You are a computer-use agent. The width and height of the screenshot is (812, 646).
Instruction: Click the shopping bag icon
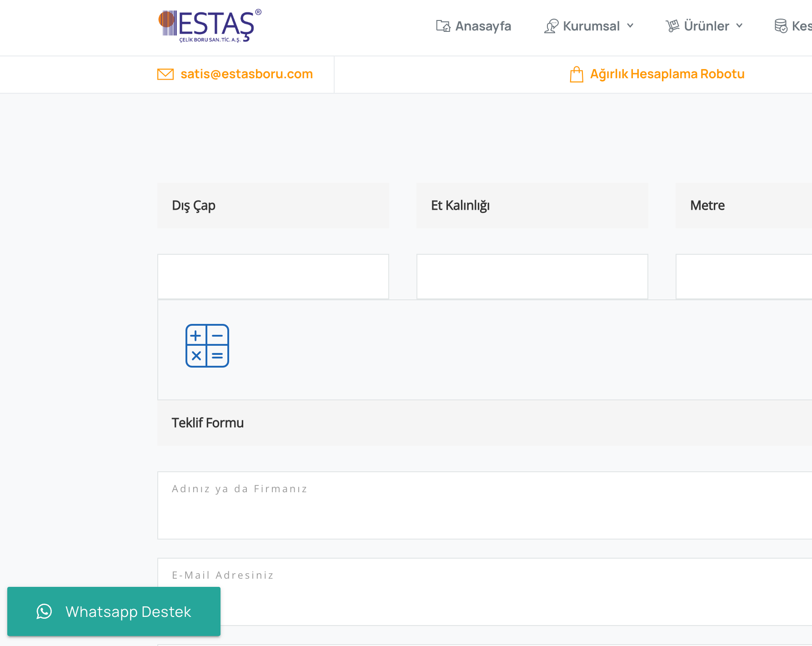tap(576, 74)
